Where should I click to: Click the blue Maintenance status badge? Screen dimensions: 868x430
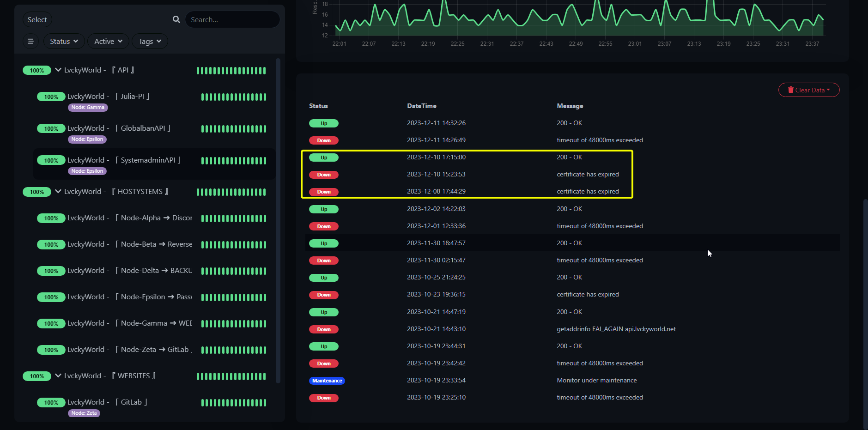pyautogui.click(x=327, y=381)
